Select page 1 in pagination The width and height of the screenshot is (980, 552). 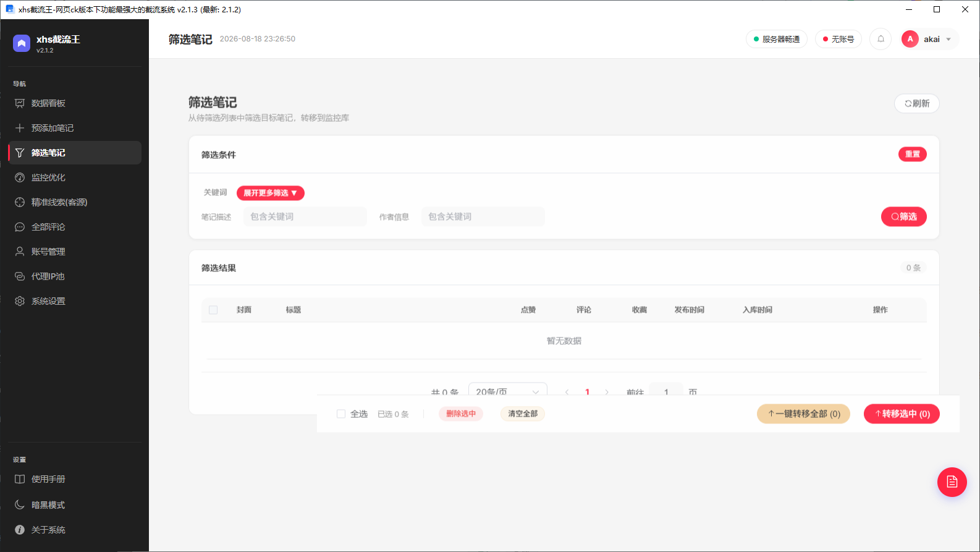587,392
